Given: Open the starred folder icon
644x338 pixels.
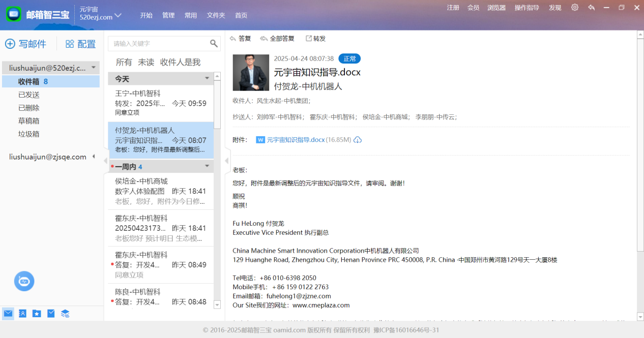Looking at the screenshot, I should coord(37,314).
